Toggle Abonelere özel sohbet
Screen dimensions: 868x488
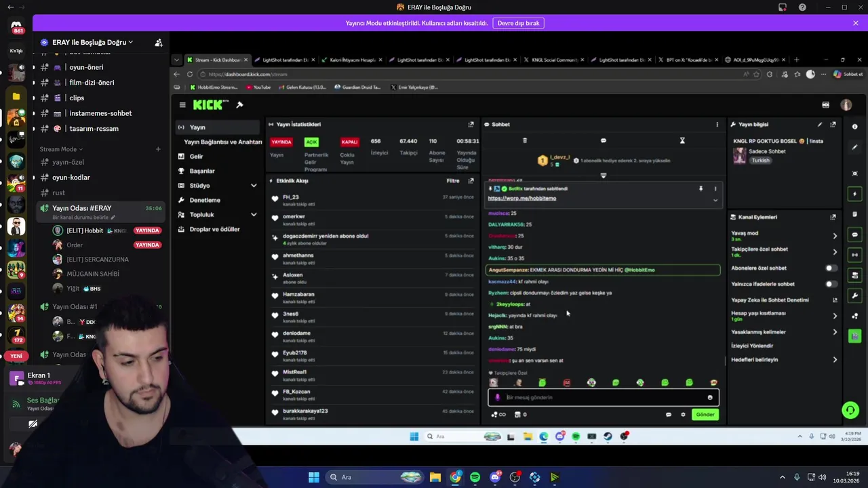pos(830,268)
